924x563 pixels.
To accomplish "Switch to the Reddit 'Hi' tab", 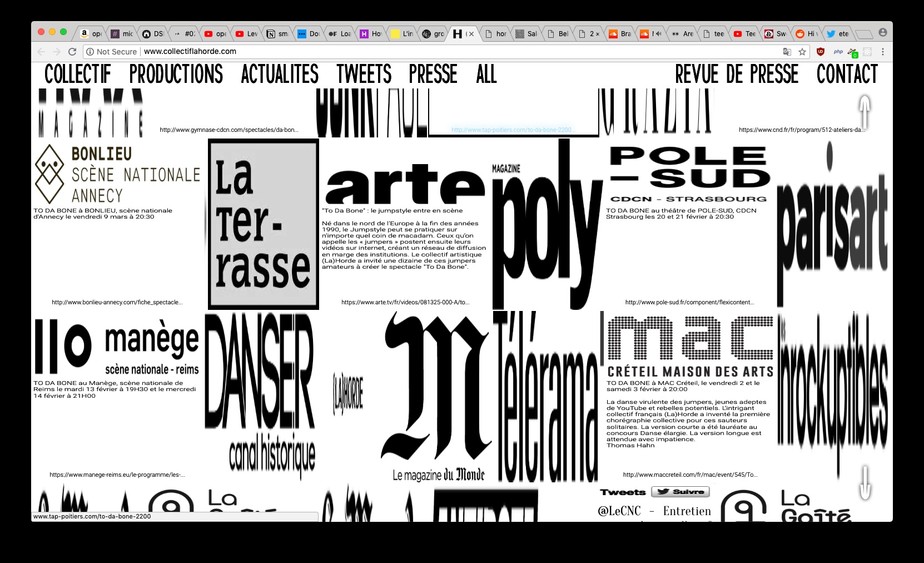I will (807, 34).
